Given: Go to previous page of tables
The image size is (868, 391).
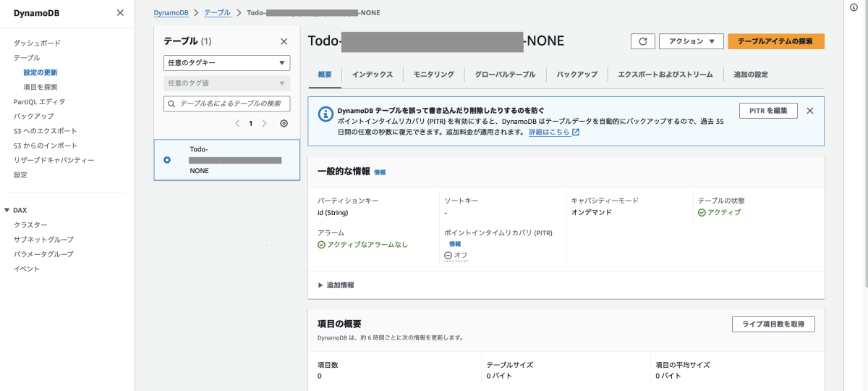Looking at the screenshot, I should tap(237, 124).
